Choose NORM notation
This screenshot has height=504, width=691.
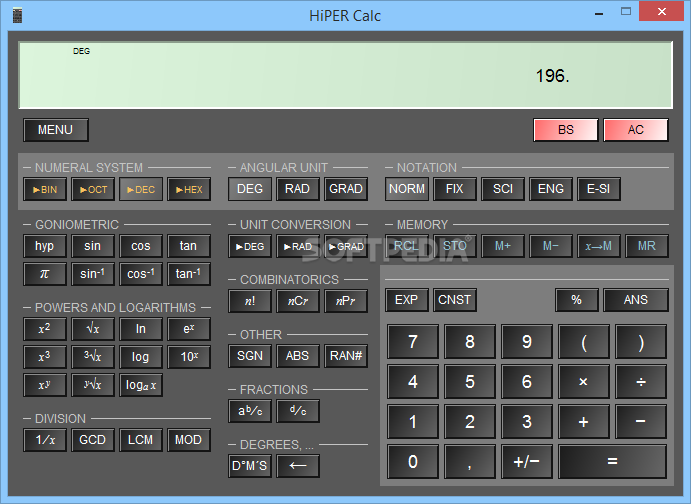[x=407, y=189]
